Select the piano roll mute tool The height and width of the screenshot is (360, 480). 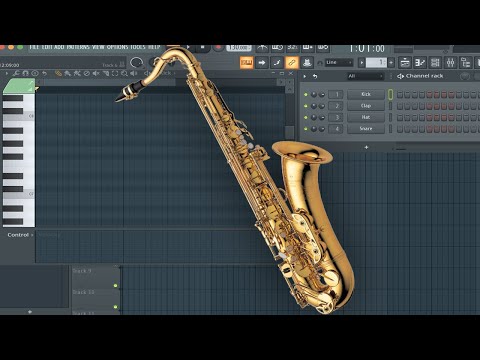pos(96,73)
